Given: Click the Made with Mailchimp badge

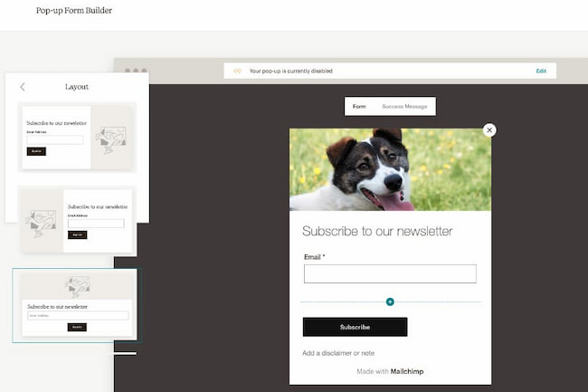Looking at the screenshot, I should [x=390, y=371].
